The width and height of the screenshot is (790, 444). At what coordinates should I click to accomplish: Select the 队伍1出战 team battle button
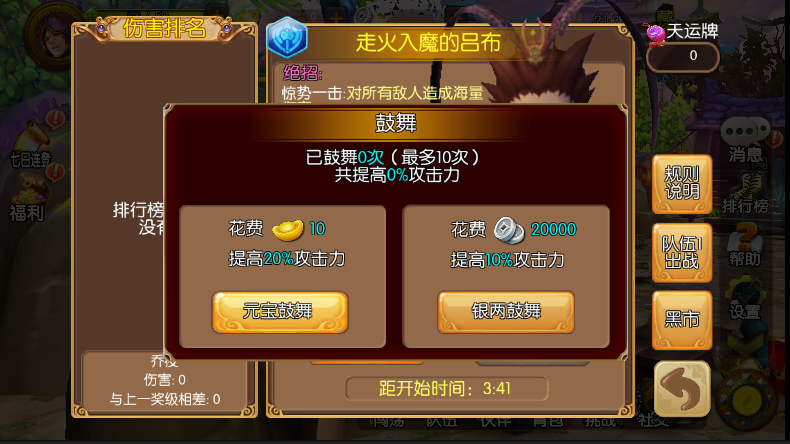click(682, 252)
